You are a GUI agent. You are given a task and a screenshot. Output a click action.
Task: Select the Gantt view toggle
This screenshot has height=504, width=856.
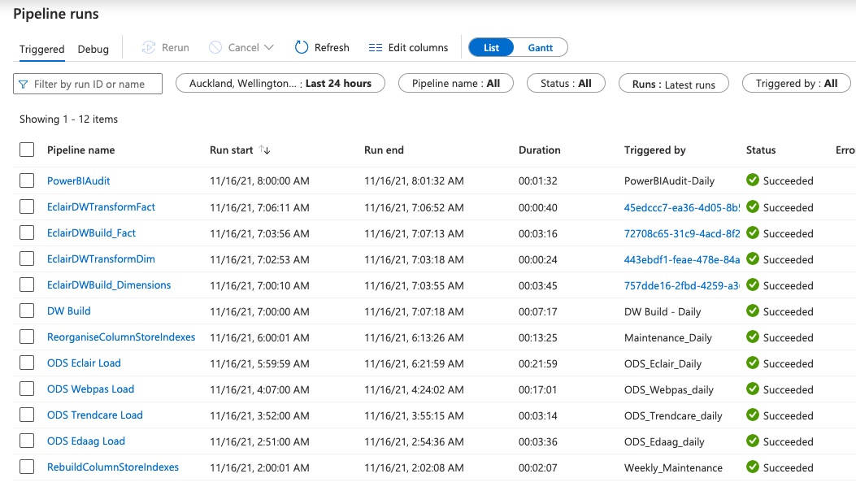[541, 47]
